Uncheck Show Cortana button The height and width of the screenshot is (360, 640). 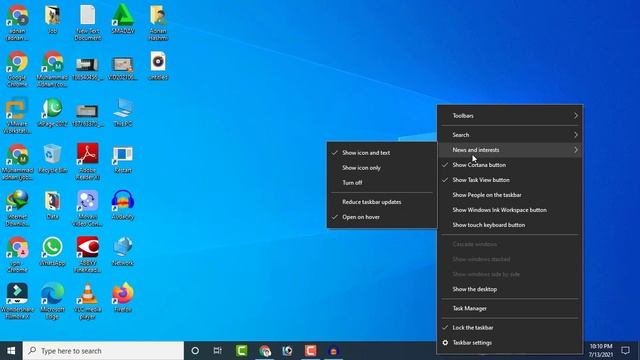[510, 165]
